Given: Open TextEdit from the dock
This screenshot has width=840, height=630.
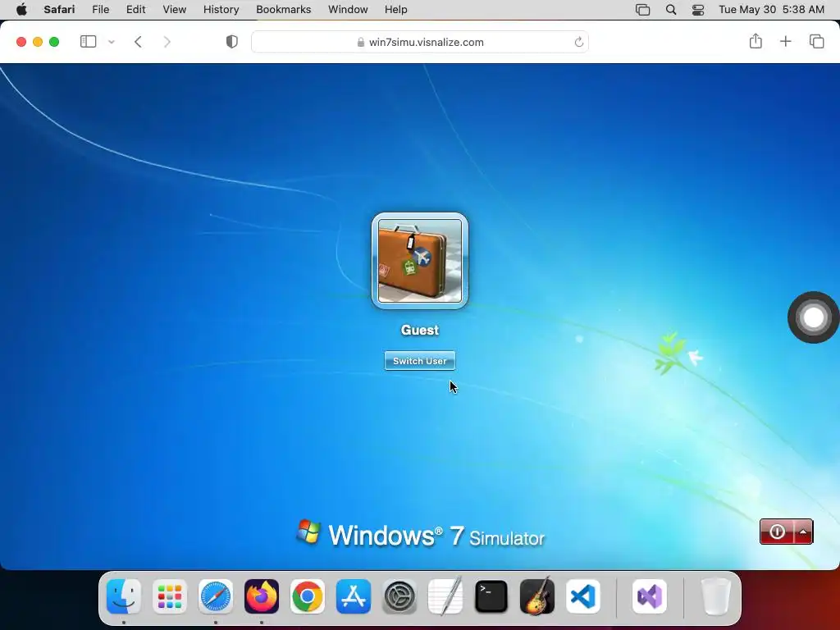Looking at the screenshot, I should [445, 596].
